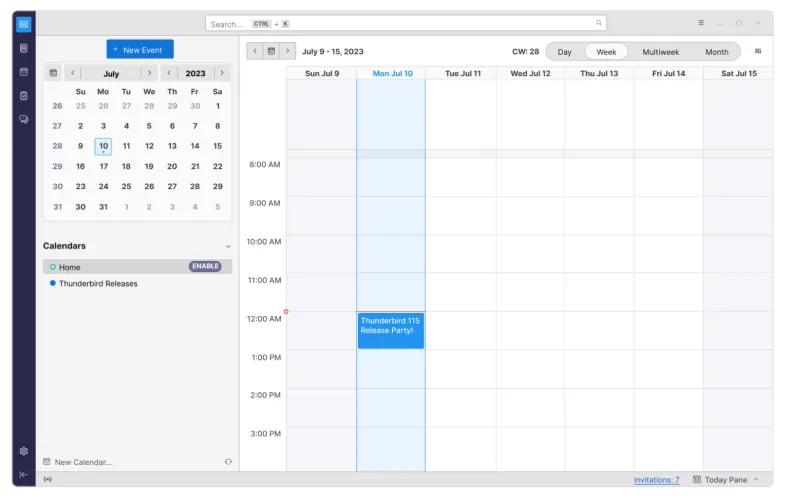
Task: Click the go-to-today icon in mini calendar
Action: (x=53, y=73)
